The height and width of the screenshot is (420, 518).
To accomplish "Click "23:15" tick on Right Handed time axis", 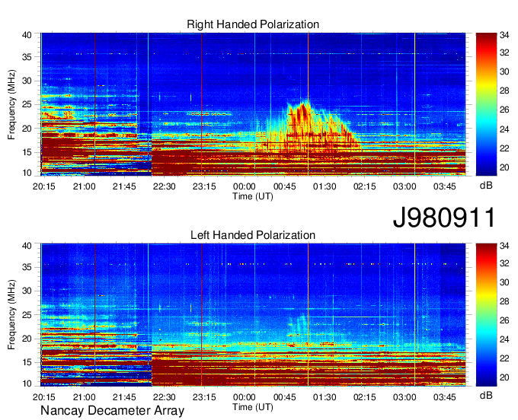I will (x=204, y=186).
